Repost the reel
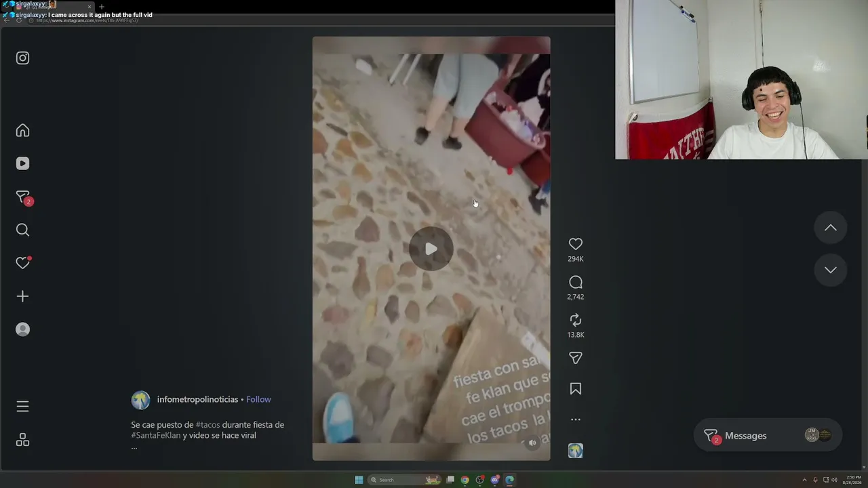This screenshot has height=488, width=868. (x=576, y=320)
